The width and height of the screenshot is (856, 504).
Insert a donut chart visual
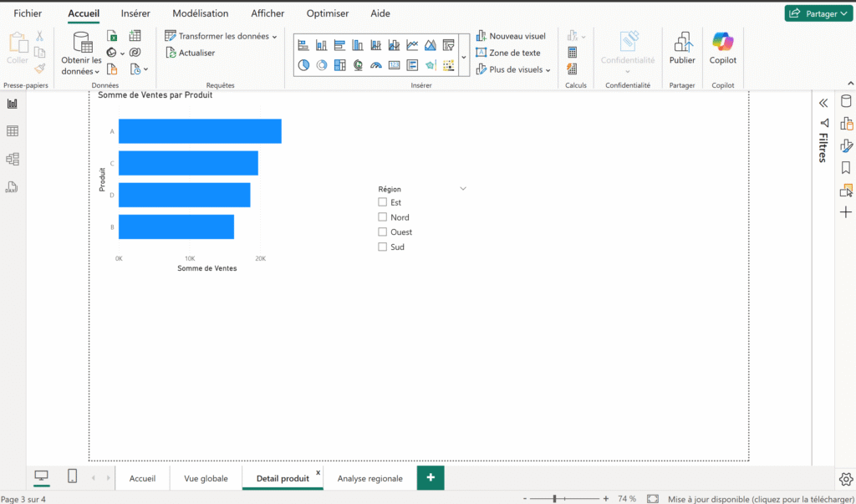(x=322, y=64)
